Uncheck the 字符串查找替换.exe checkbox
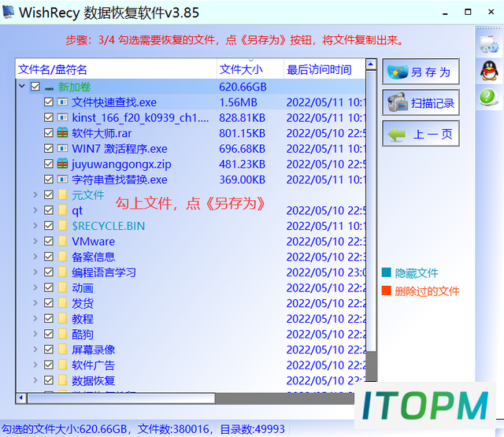504x437 pixels. coord(49,180)
